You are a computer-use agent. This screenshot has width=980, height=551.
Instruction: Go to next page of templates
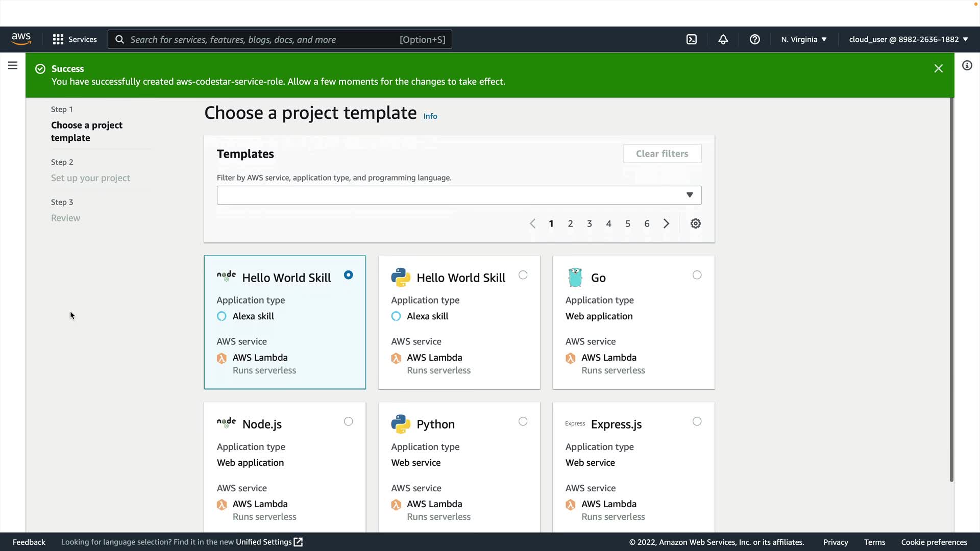(666, 223)
